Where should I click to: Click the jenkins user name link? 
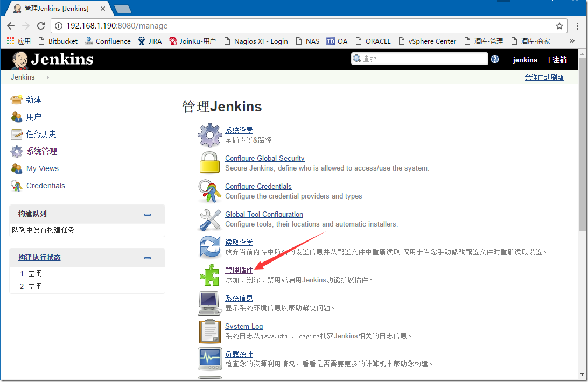(x=525, y=60)
